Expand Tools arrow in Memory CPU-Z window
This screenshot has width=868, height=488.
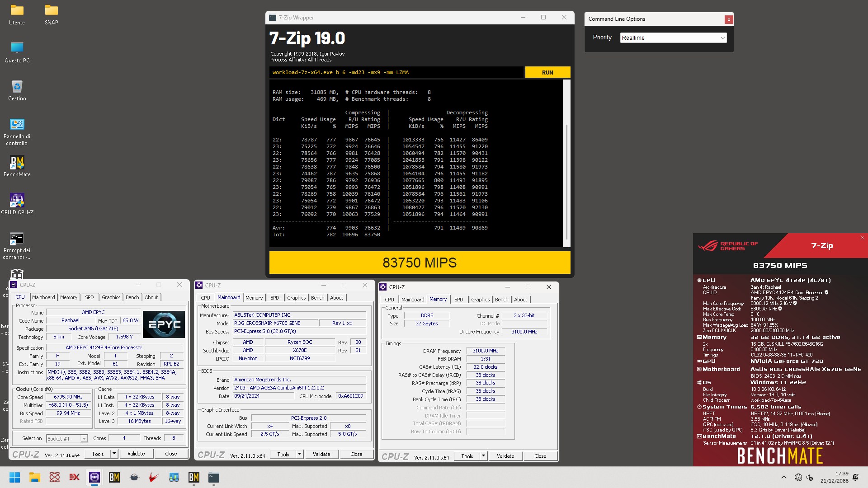483,456
